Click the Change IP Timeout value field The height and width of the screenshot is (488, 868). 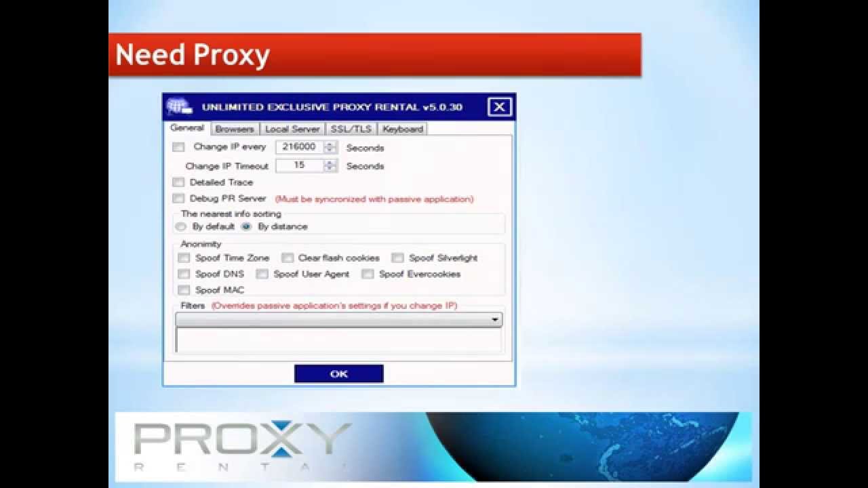pos(299,165)
